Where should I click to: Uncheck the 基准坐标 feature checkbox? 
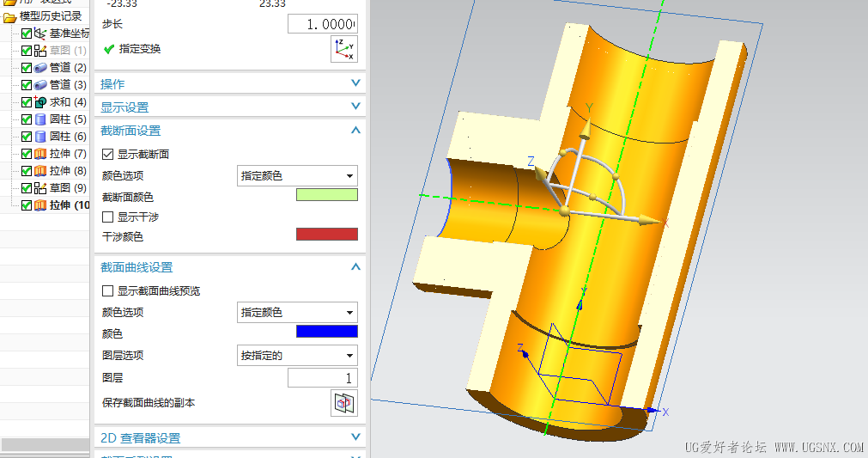coord(26,34)
